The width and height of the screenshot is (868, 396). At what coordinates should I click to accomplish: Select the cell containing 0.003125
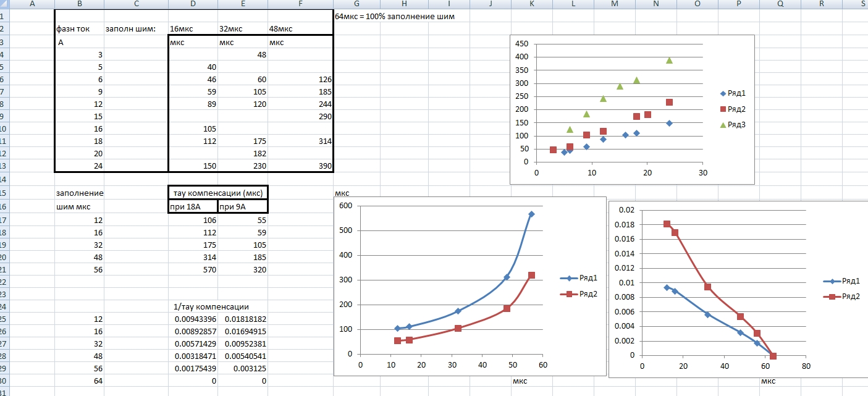click(243, 369)
